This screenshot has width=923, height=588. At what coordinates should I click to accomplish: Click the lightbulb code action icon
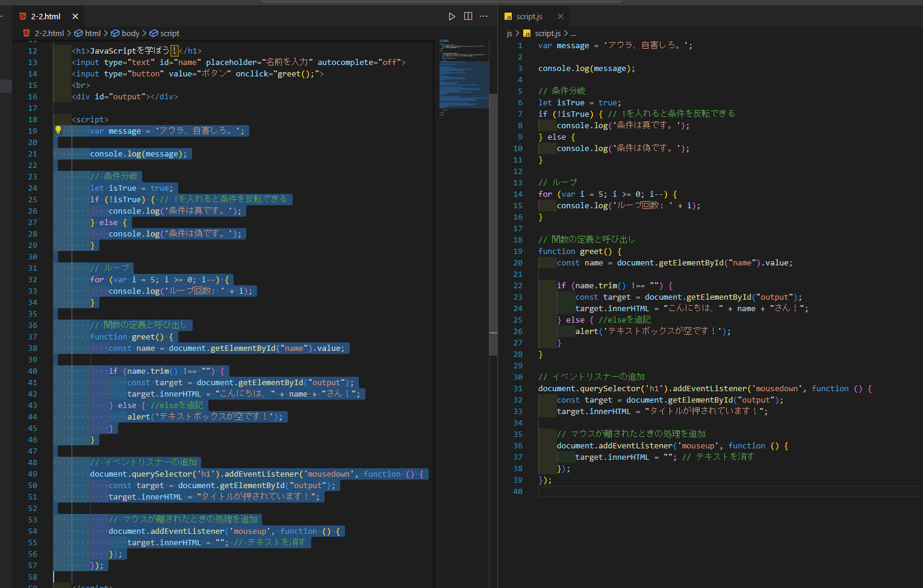(x=58, y=130)
